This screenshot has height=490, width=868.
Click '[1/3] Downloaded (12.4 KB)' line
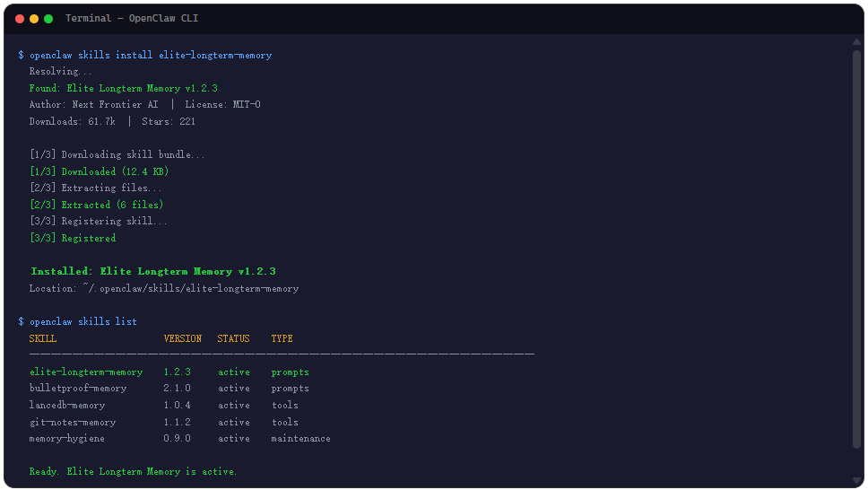pos(100,171)
